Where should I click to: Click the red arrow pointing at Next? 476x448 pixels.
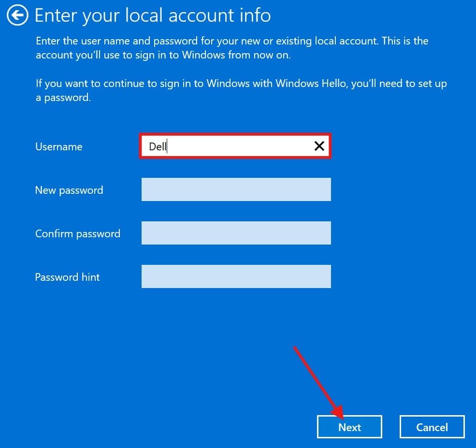[x=319, y=382]
